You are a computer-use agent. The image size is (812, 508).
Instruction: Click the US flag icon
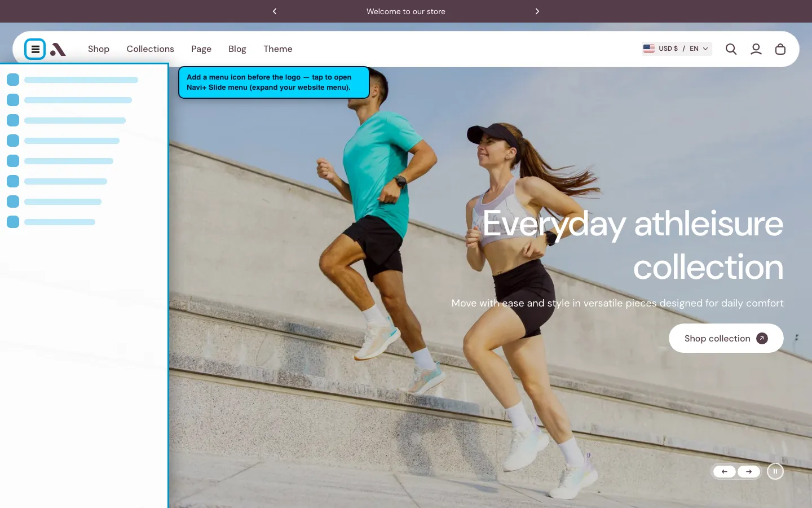coord(649,49)
